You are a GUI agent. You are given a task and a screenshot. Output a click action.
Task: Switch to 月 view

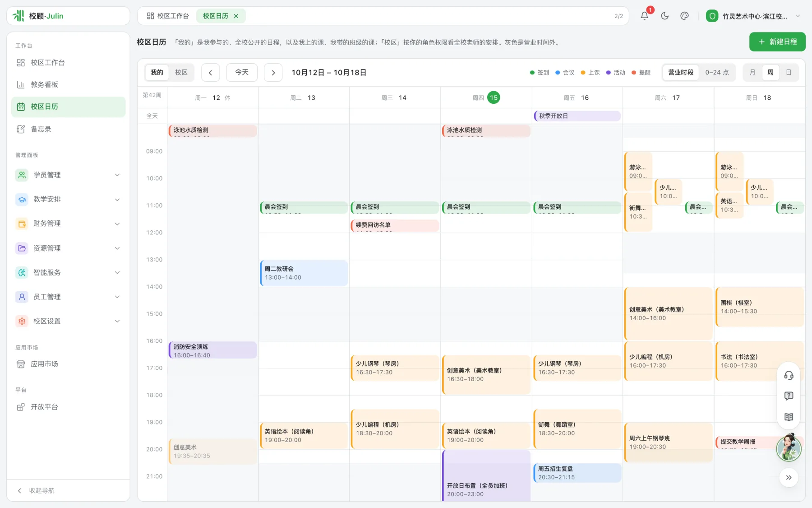pyautogui.click(x=752, y=72)
